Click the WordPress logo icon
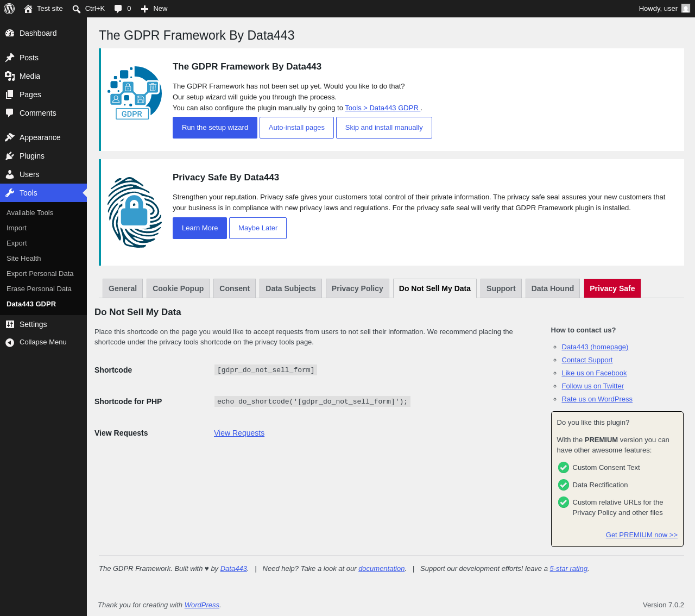The width and height of the screenshot is (695, 616). tap(9, 9)
